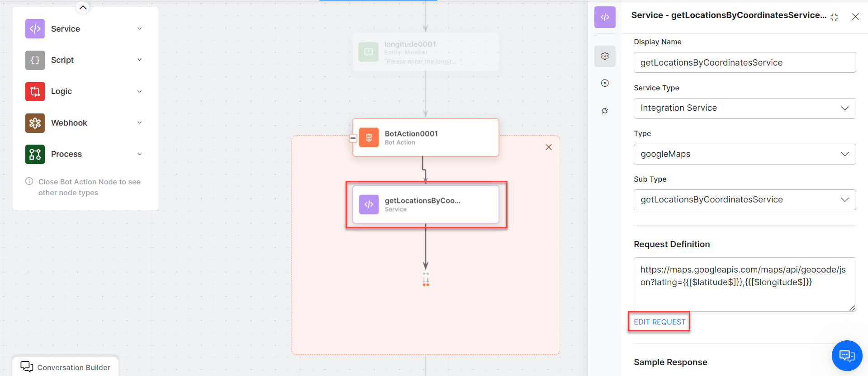Click the Display Name input field
The height and width of the screenshot is (376, 868).
click(x=745, y=62)
